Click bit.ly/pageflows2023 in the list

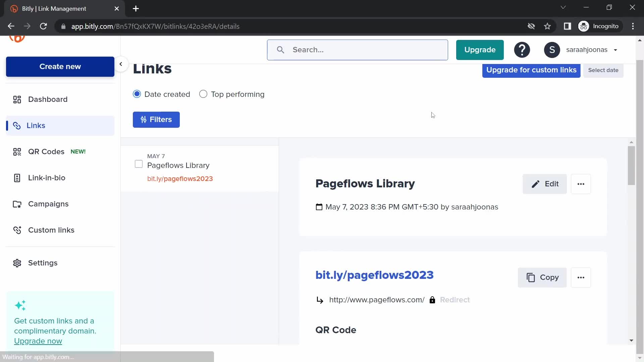pos(180,179)
